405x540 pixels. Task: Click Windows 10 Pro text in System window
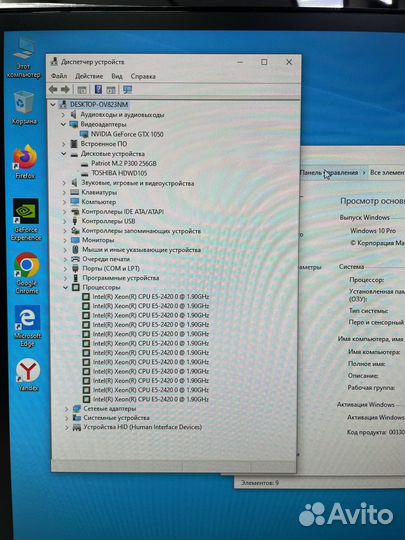click(x=373, y=231)
